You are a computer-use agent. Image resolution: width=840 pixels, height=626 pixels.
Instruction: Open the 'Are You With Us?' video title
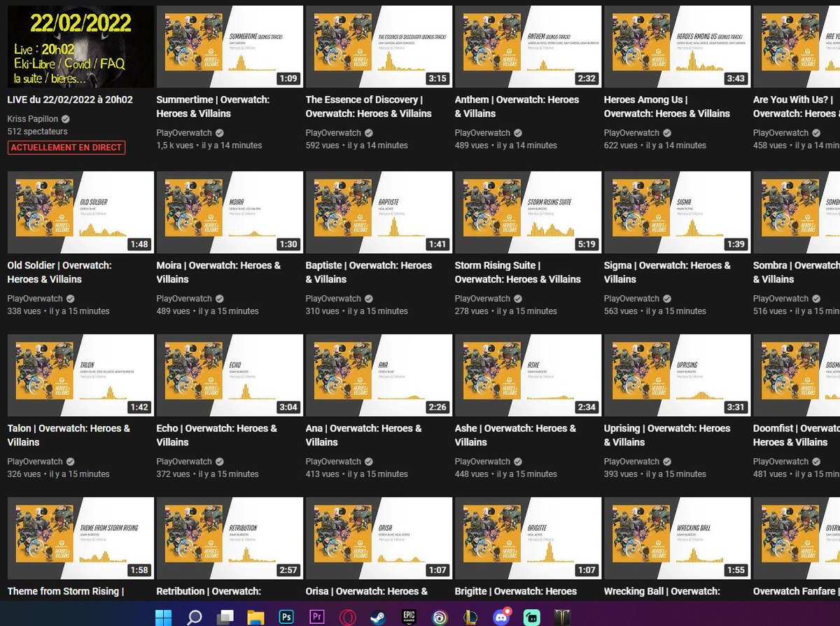[x=796, y=106]
